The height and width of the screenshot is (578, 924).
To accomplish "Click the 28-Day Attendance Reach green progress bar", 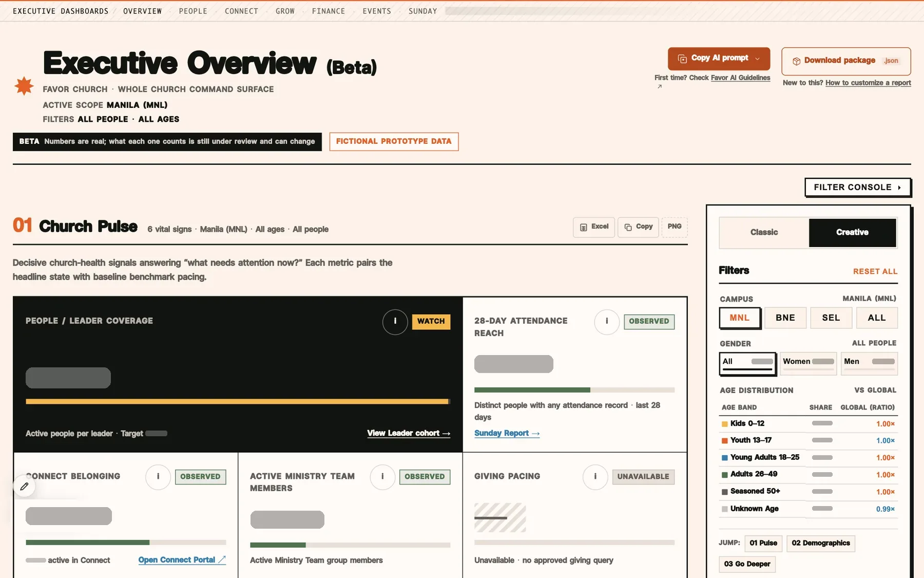I will [574, 390].
